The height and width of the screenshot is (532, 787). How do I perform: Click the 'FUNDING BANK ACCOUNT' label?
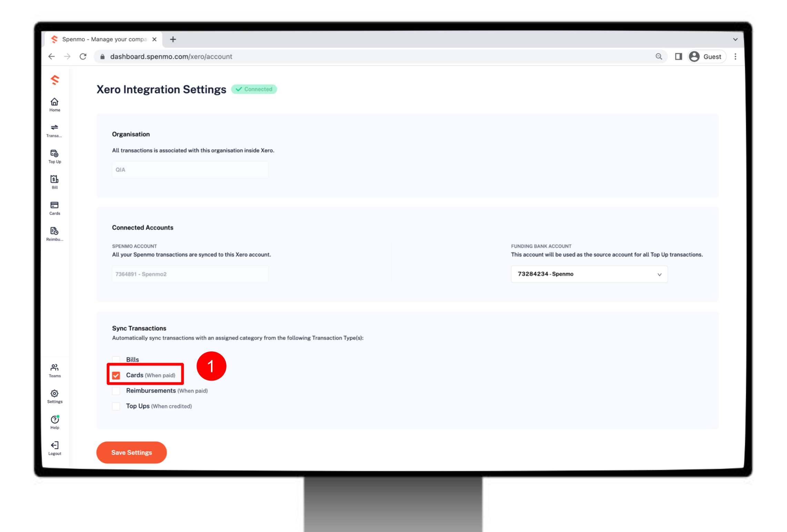[541, 246]
